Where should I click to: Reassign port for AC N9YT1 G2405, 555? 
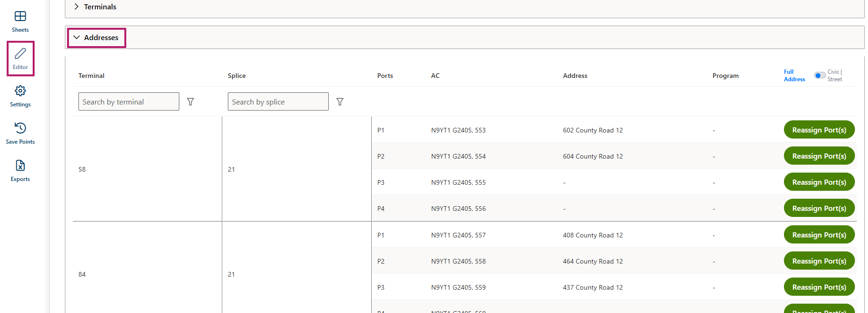(819, 182)
